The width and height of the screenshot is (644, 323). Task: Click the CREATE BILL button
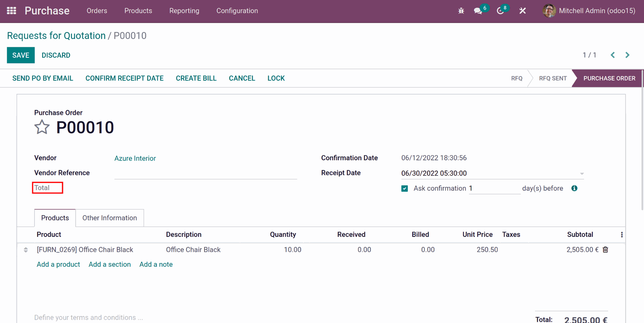pos(196,78)
